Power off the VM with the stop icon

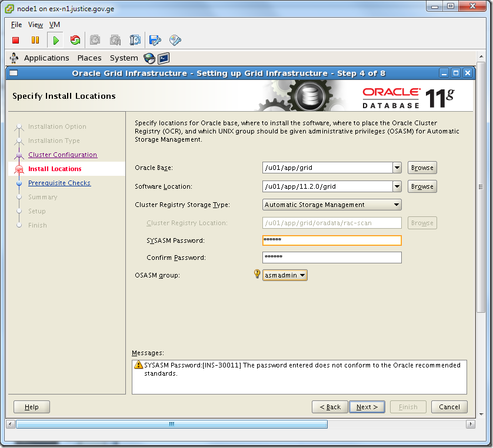pos(16,40)
